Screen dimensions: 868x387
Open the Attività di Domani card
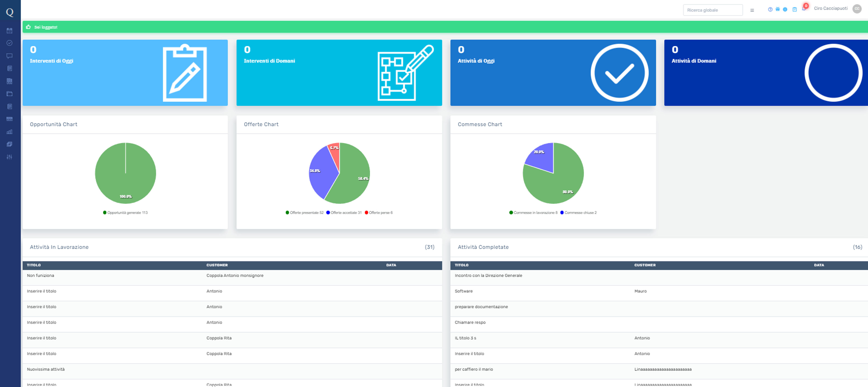[x=766, y=73]
